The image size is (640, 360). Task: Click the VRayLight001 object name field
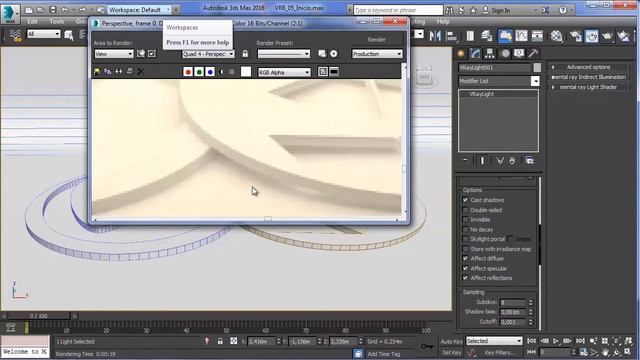pyautogui.click(x=495, y=68)
